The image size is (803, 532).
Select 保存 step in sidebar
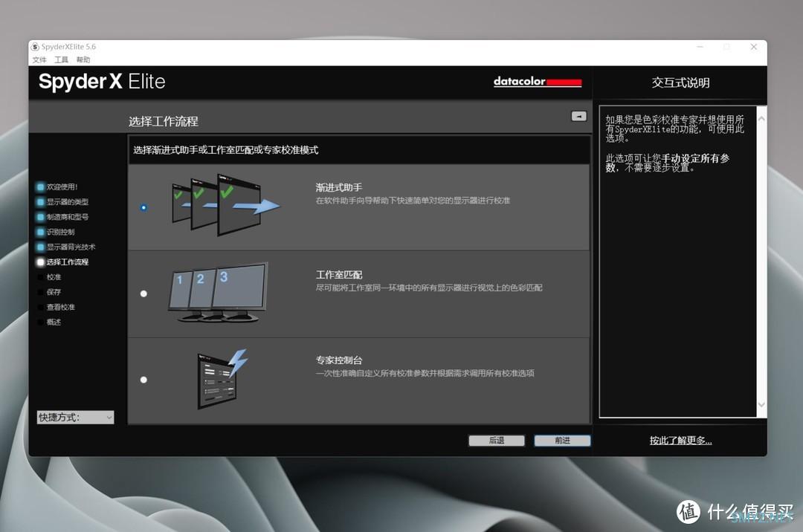tap(50, 292)
